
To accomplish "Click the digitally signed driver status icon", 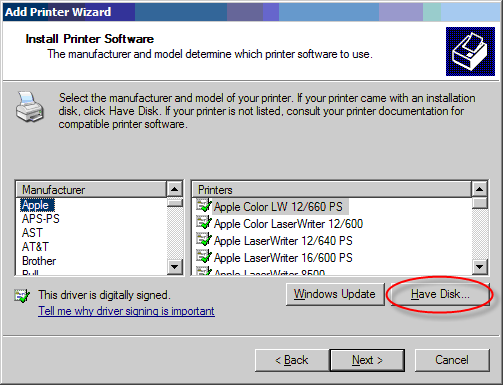I will tap(22, 296).
